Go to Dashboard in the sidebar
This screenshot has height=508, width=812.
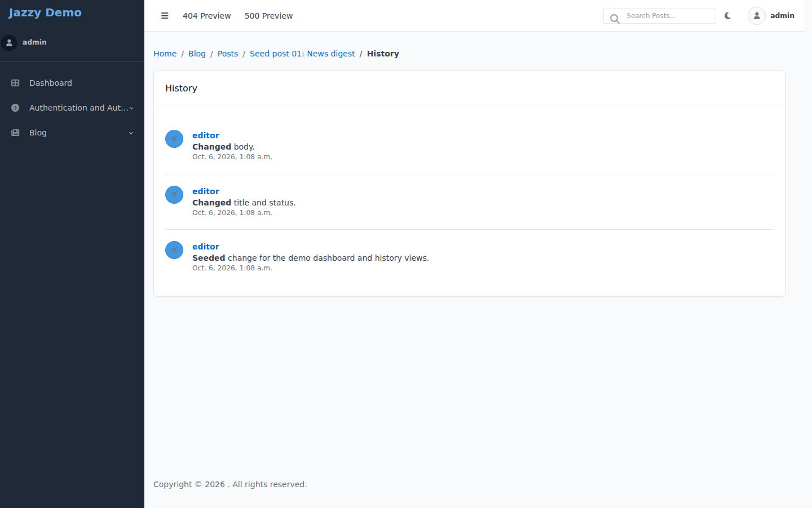point(72,83)
